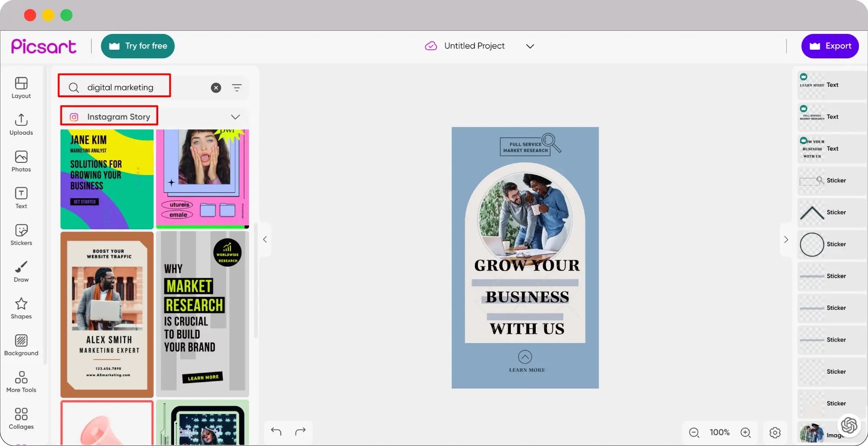This screenshot has height=446, width=868.
Task: Open the Background panel
Action: point(21,345)
